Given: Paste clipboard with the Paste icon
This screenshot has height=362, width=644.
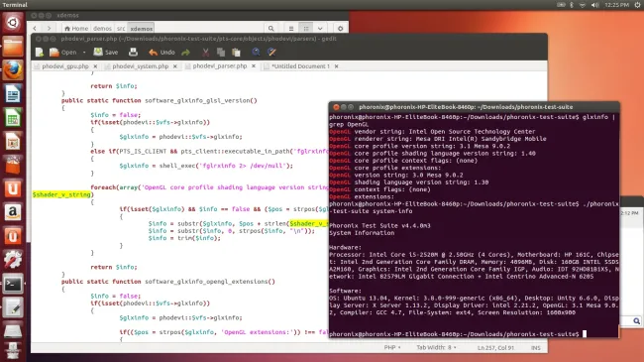Looking at the screenshot, I should [x=236, y=53].
